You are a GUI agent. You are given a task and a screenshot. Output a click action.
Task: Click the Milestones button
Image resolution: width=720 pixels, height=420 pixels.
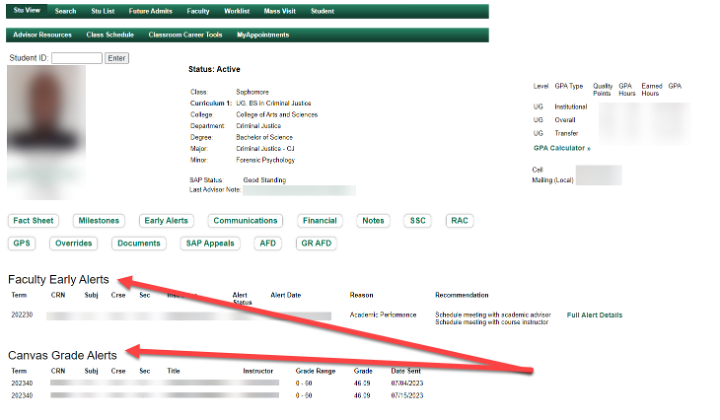[97, 221]
